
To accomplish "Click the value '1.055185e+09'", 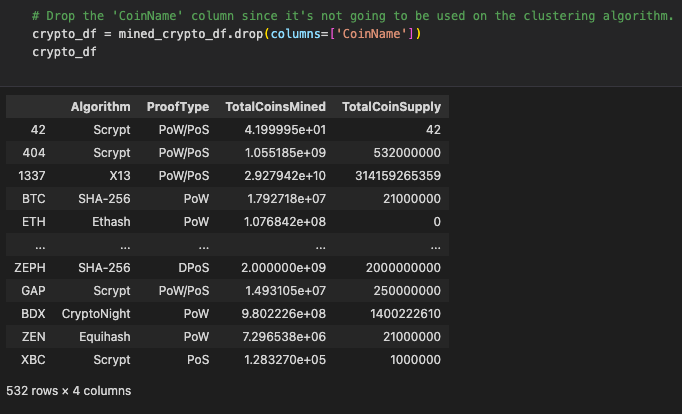I will click(285, 153).
